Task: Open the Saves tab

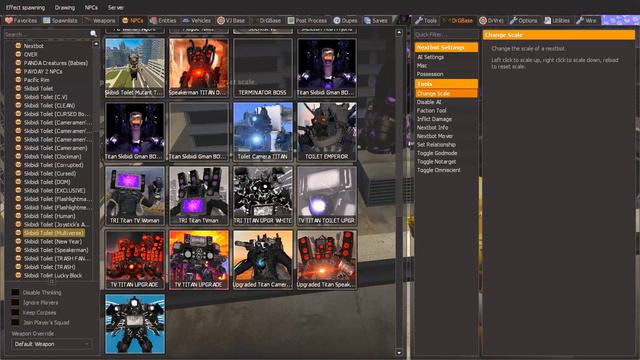Action: (x=376, y=20)
